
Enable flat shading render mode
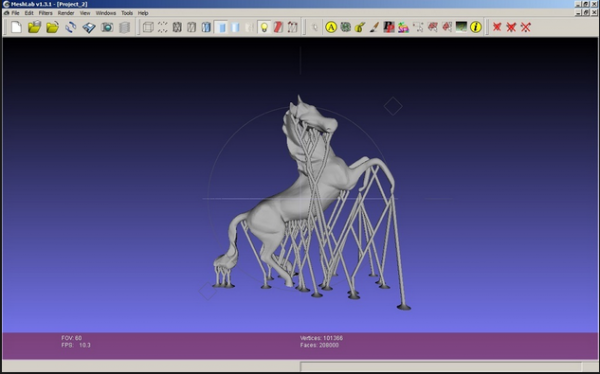click(221, 27)
